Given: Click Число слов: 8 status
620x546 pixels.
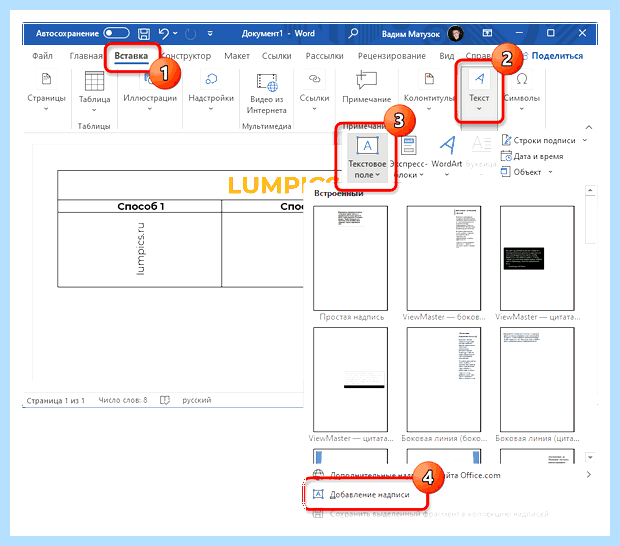Looking at the screenshot, I should pyautogui.click(x=123, y=400).
